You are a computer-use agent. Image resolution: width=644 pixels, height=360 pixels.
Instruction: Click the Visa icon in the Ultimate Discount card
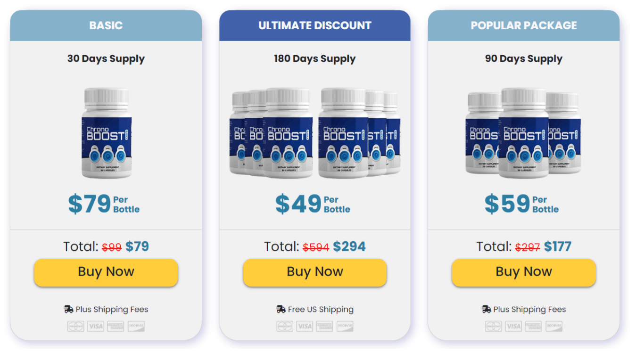point(305,326)
